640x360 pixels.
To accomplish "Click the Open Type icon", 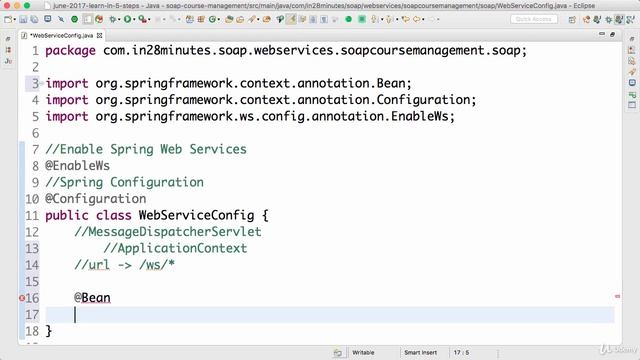I will pos(229,19).
